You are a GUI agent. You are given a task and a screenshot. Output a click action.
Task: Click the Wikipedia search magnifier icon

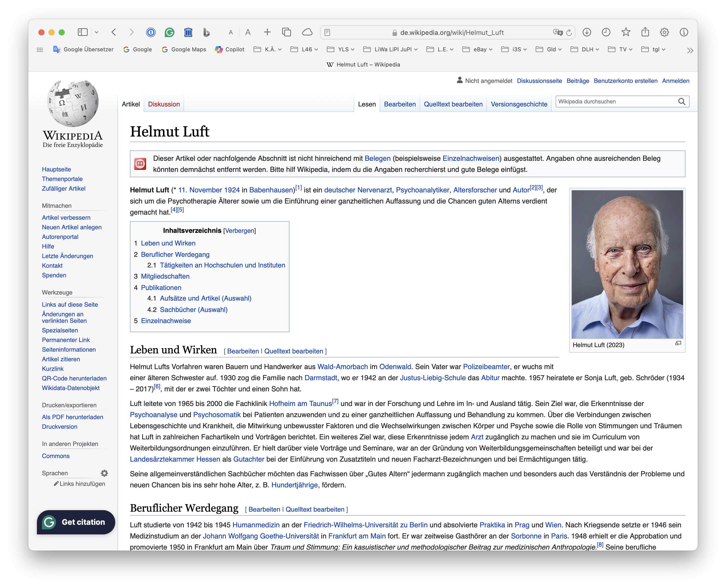[682, 102]
